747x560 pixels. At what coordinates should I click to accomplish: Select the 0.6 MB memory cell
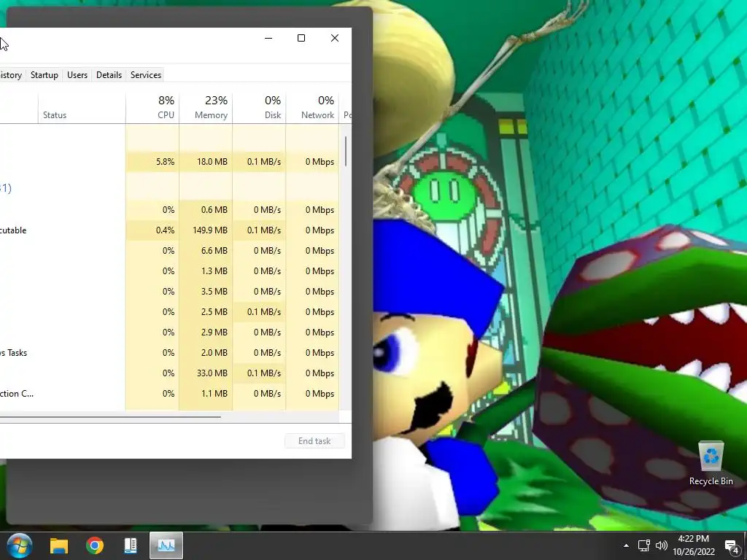click(206, 209)
